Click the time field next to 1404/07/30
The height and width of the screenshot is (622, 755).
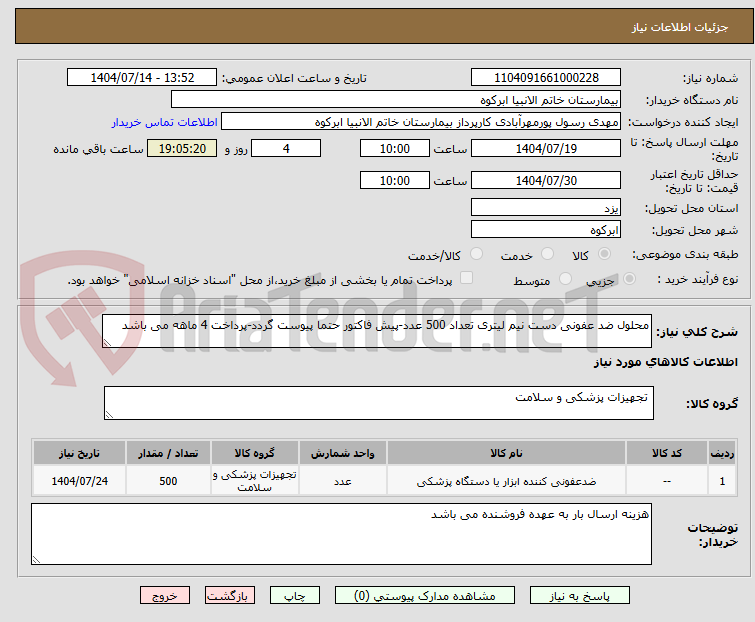tap(395, 181)
